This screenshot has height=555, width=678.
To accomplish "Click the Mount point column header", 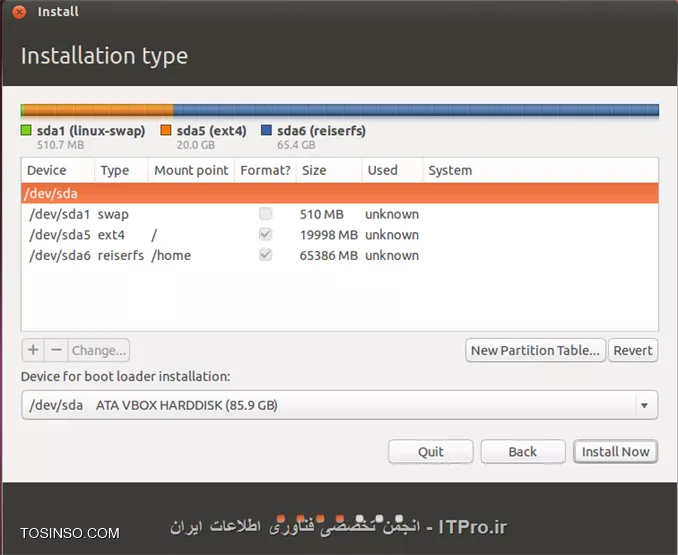I will point(191,170).
